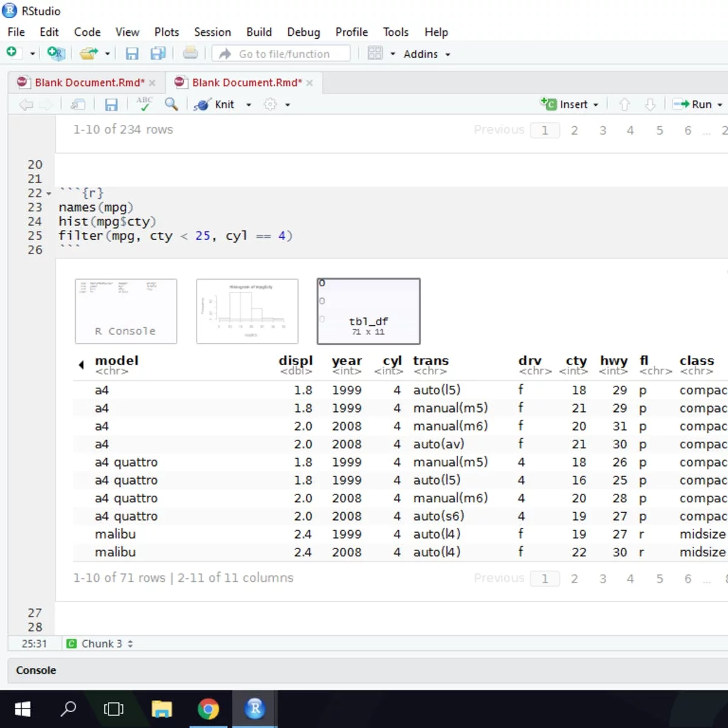
Task: Select the tbl_df 71 x 11 thumbnail
Action: 368,311
